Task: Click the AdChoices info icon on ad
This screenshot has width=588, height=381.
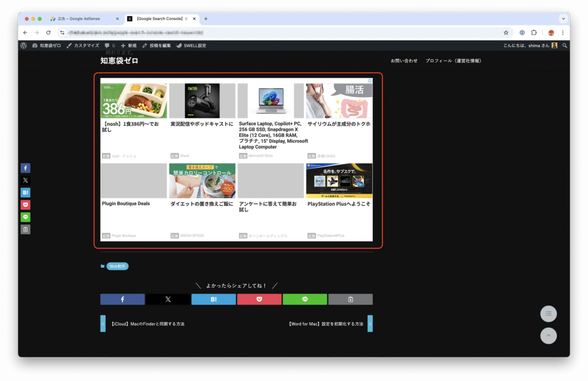Action: [x=370, y=80]
